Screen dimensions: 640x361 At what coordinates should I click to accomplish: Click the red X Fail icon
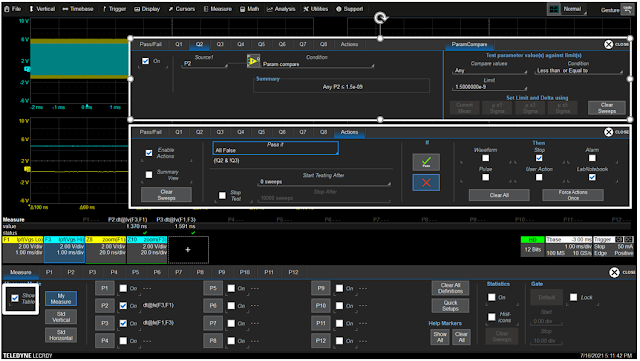(x=426, y=183)
